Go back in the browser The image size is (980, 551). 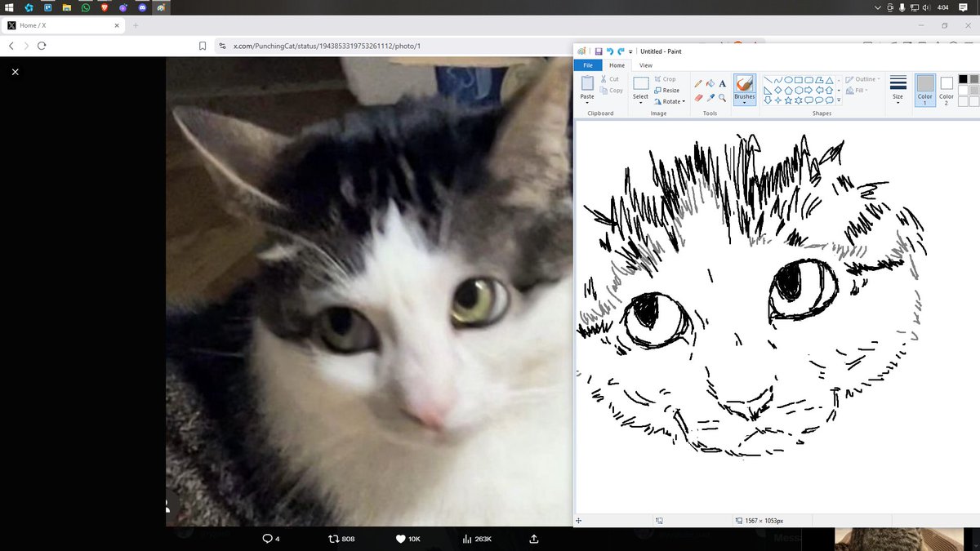[11, 46]
